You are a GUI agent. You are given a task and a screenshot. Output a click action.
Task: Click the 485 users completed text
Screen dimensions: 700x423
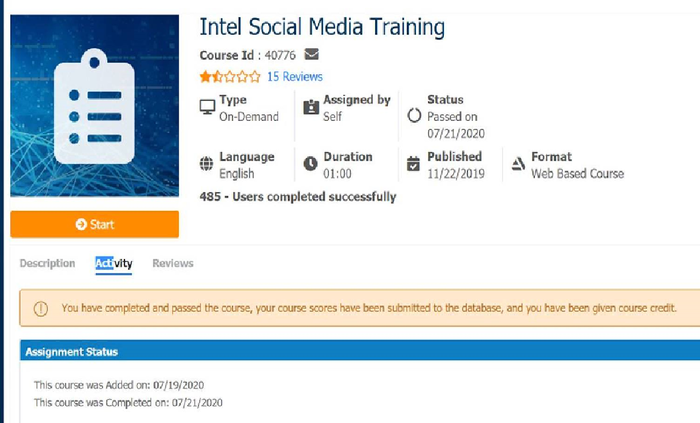(x=298, y=196)
